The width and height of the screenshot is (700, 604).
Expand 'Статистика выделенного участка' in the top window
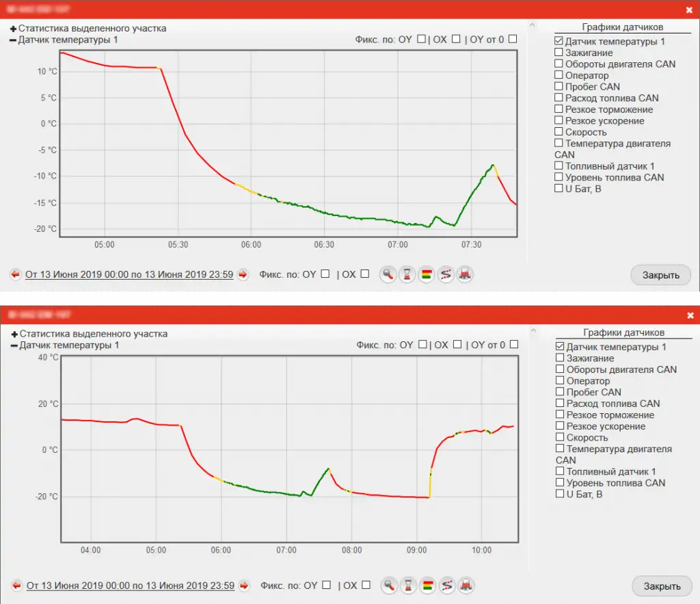coord(13,29)
